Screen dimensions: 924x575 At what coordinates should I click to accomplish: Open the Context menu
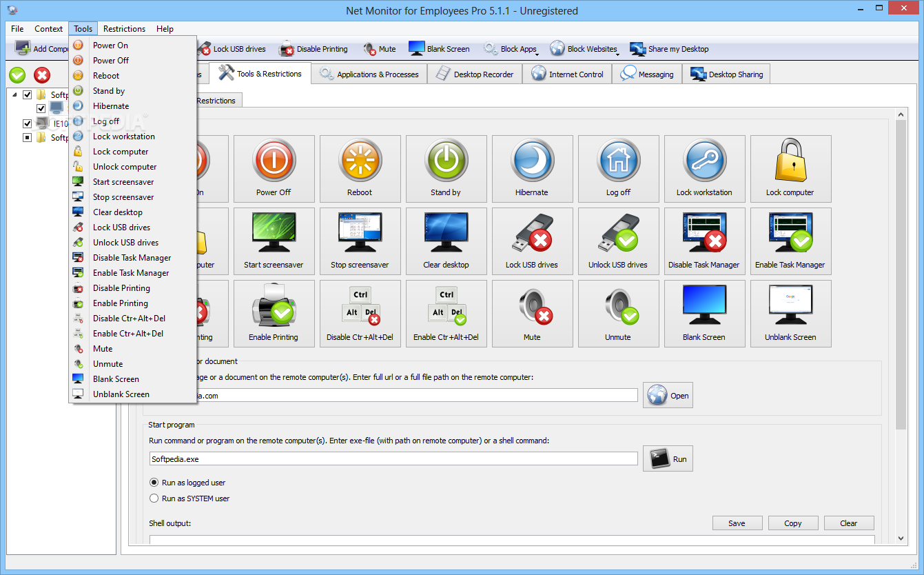[48, 29]
